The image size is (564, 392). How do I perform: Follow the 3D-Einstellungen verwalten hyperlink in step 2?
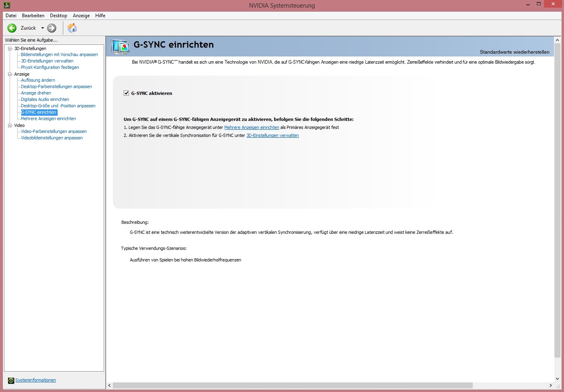click(273, 135)
